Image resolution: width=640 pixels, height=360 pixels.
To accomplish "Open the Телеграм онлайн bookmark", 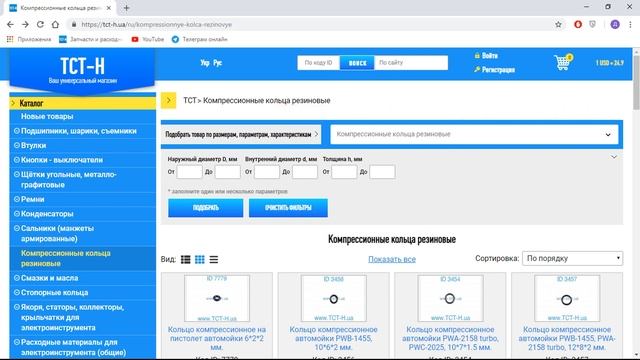I will 200,39.
